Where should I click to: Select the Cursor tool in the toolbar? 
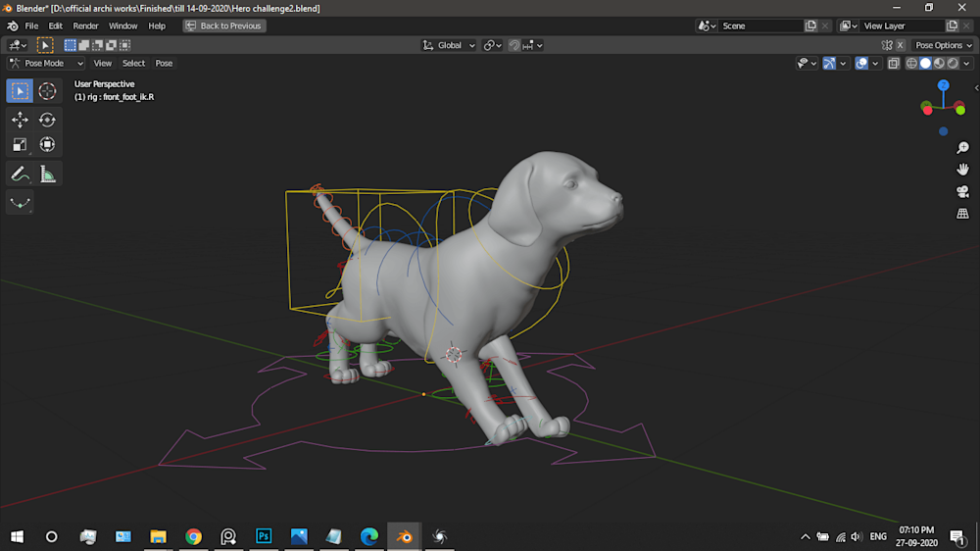pyautogui.click(x=47, y=91)
